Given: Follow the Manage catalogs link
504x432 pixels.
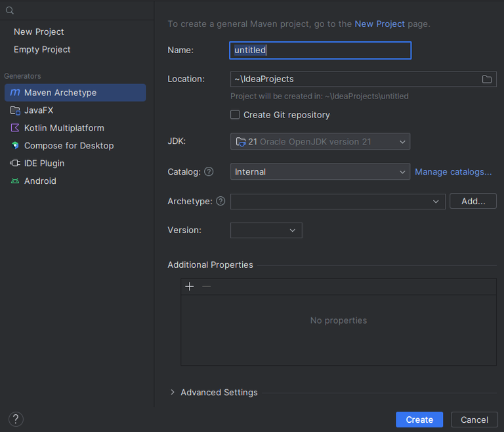Looking at the screenshot, I should 453,172.
